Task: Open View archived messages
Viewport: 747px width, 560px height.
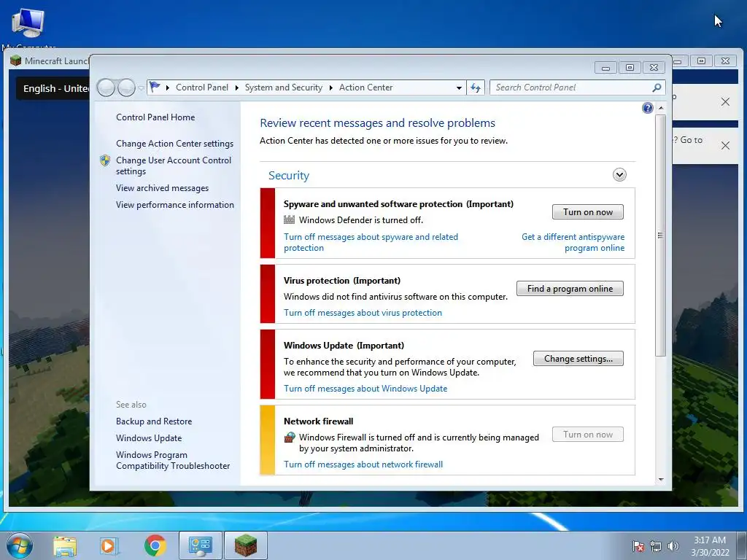Action: click(x=162, y=188)
